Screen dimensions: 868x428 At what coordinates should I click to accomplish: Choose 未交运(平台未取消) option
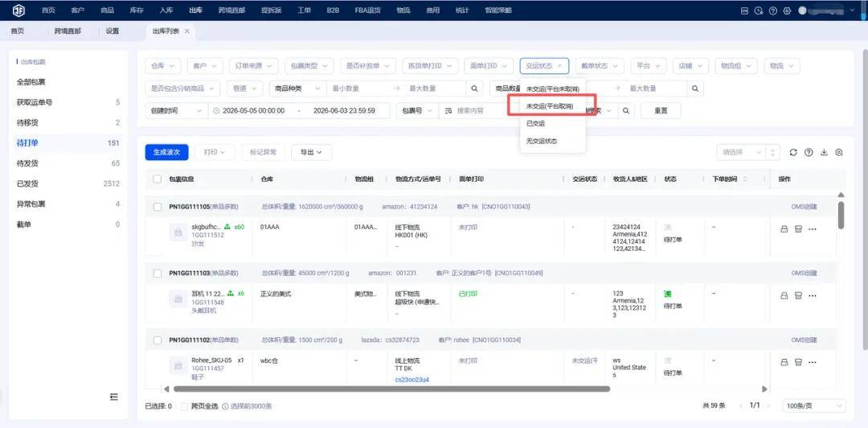(x=552, y=88)
